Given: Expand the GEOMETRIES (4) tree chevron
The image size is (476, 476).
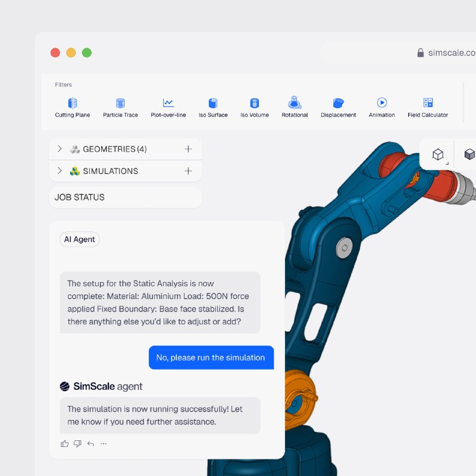Looking at the screenshot, I should [x=59, y=149].
